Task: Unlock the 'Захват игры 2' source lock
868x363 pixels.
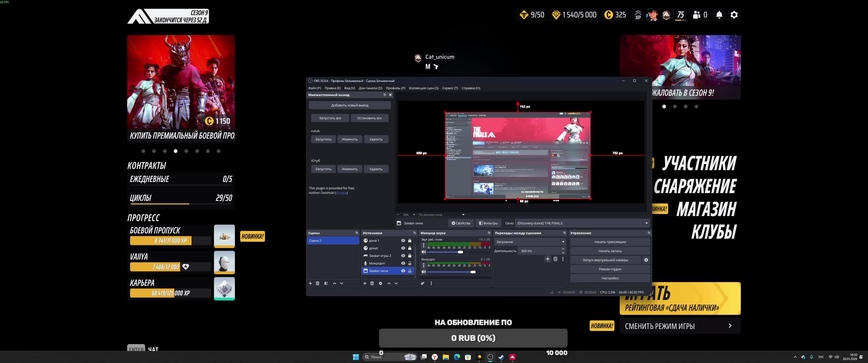Action: [x=410, y=256]
